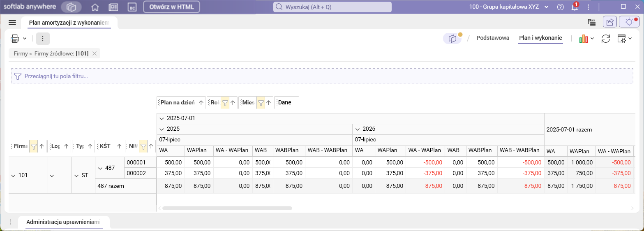
Task: Open notifications bell with badge
Action: point(575,7)
